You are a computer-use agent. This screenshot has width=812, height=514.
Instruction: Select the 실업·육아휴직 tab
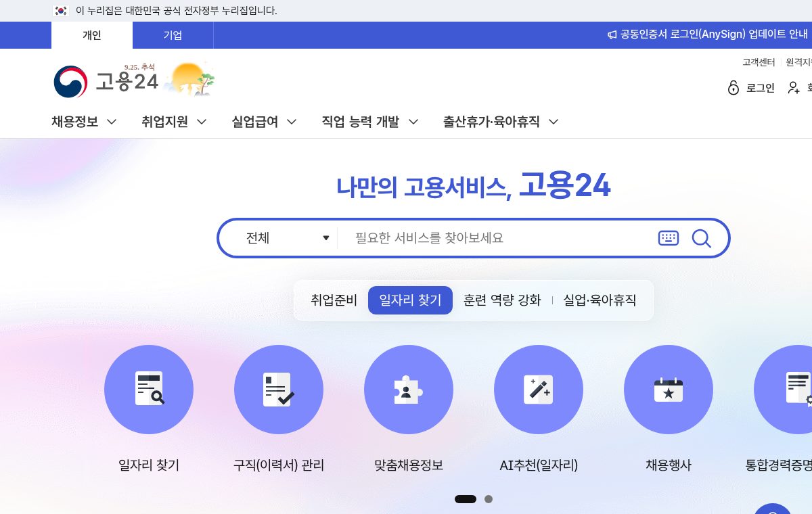[x=600, y=300]
